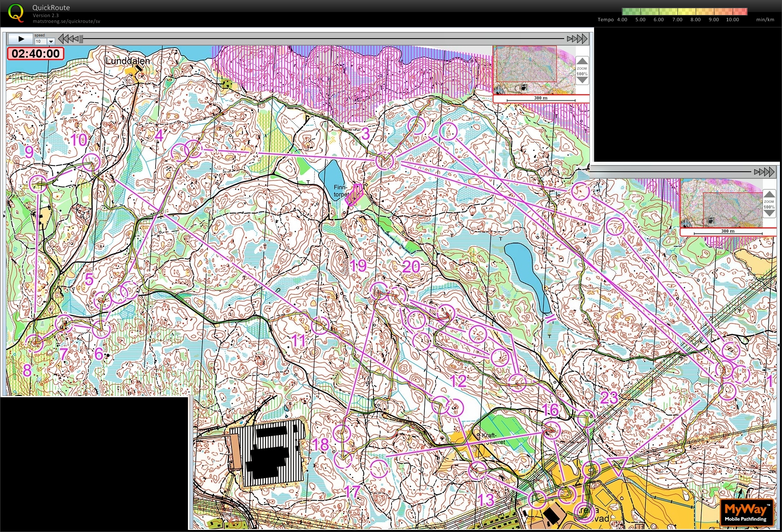Click control number 10 on the map
This screenshot has height=532, width=782.
pos(78,140)
